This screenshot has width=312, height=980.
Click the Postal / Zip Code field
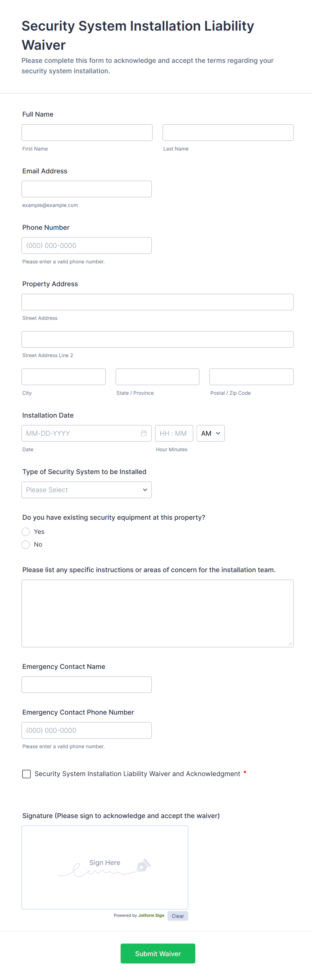click(251, 377)
